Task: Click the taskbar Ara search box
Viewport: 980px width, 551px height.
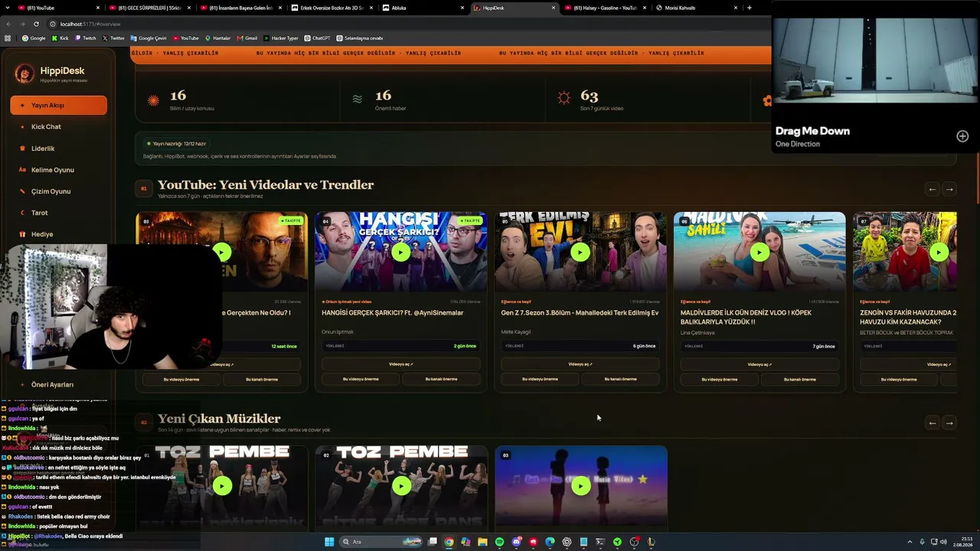Action: click(x=381, y=542)
